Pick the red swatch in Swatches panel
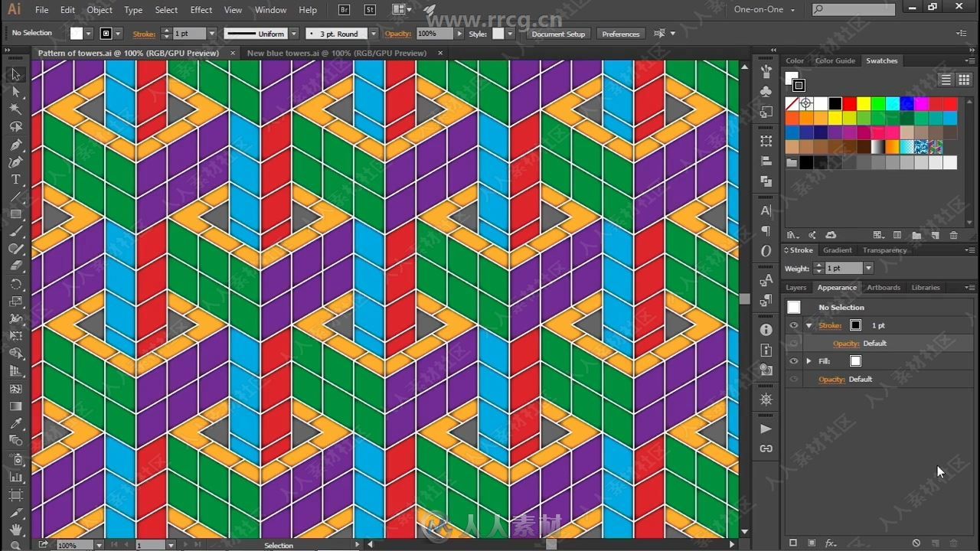Image resolution: width=980 pixels, height=551 pixels. pos(849,103)
